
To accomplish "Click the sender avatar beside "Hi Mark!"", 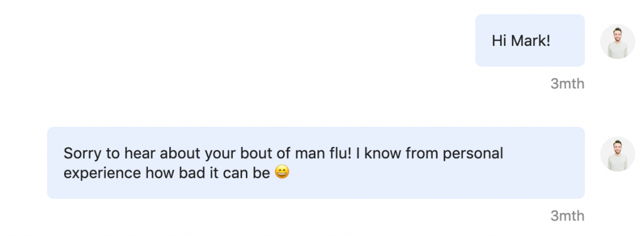I will pyautogui.click(x=618, y=41).
